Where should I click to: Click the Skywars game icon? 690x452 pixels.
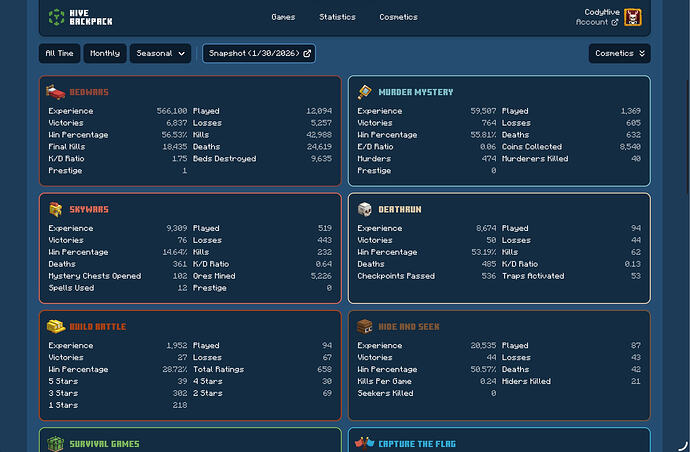tap(55, 209)
